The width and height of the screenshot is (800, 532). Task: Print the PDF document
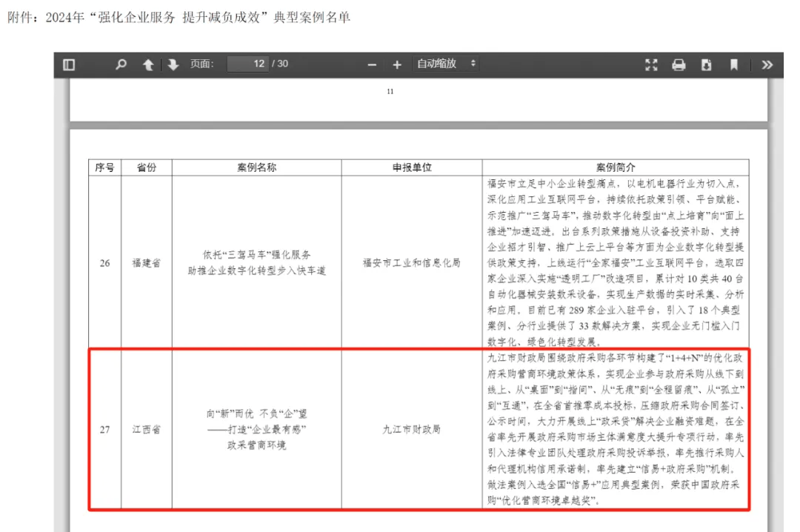point(679,65)
